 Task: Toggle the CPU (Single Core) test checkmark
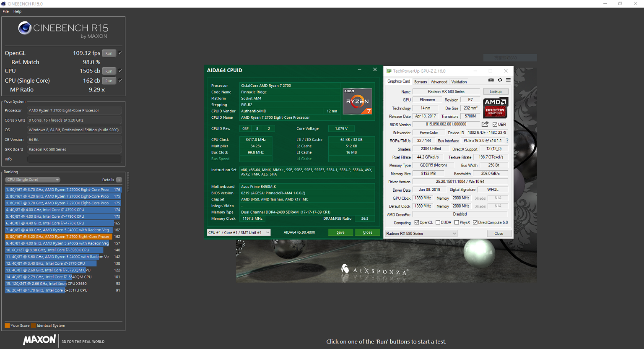[x=120, y=80]
